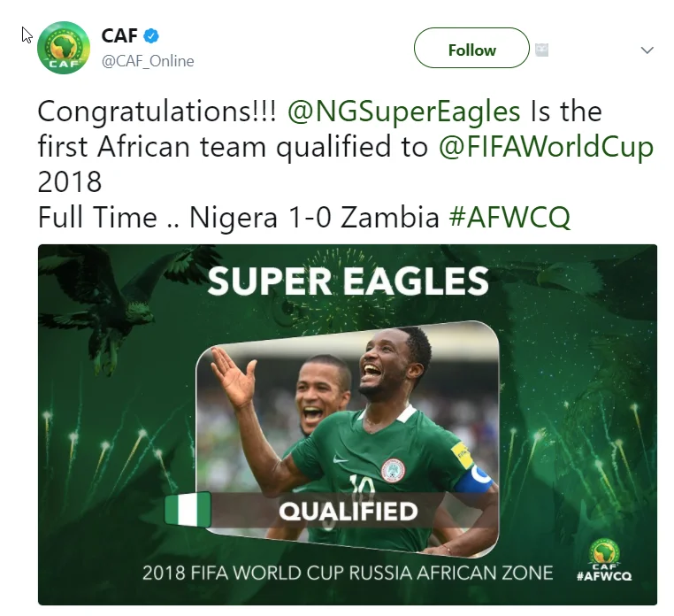Screen dimensions: 674x616
Task: Click the Nigerian flag in the image
Action: tap(188, 510)
